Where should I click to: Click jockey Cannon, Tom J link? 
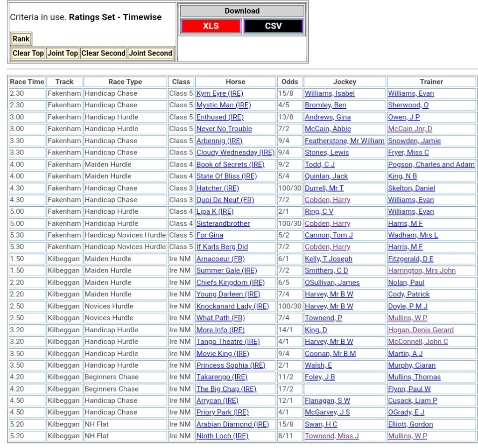click(x=329, y=235)
